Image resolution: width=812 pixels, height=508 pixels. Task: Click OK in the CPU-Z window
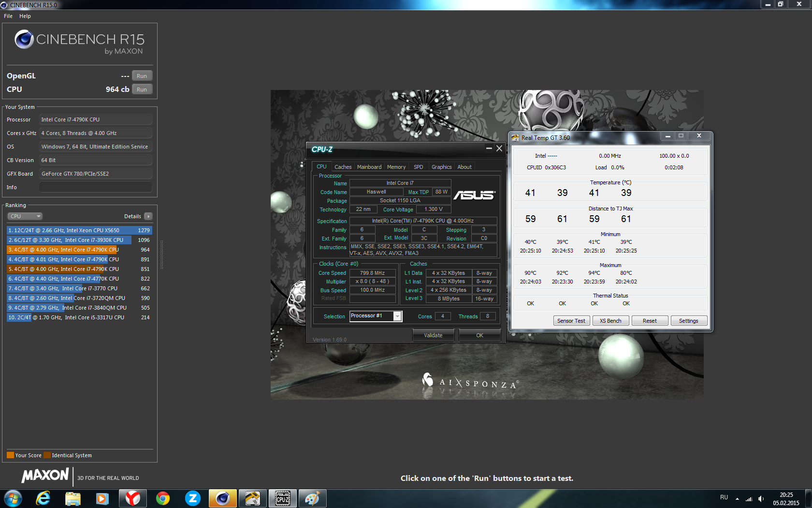point(480,335)
